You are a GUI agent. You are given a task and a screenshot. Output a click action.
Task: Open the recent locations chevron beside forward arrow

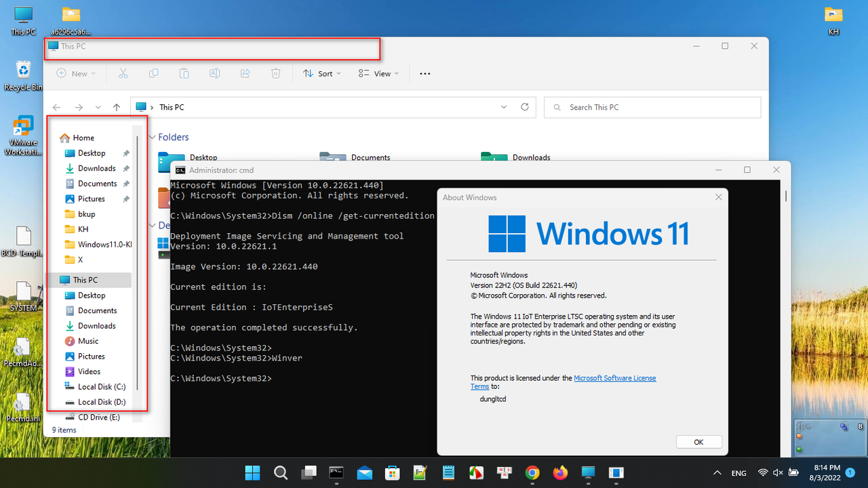tap(98, 107)
